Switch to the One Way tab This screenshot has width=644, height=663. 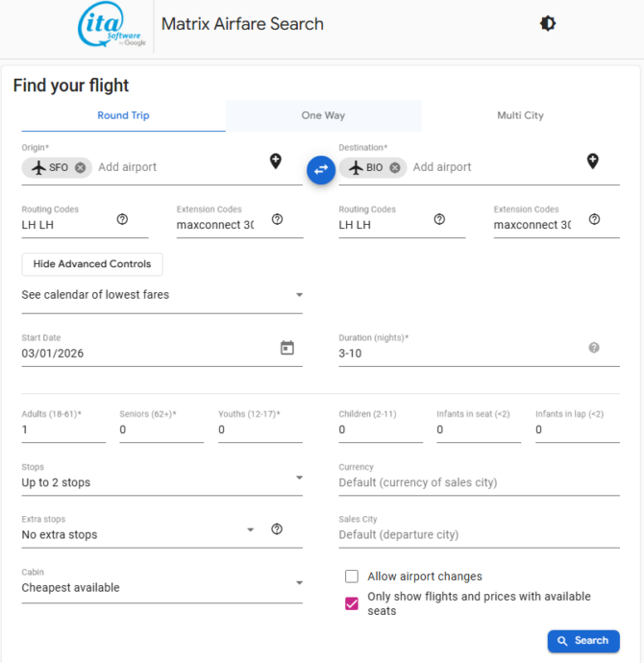click(x=323, y=115)
